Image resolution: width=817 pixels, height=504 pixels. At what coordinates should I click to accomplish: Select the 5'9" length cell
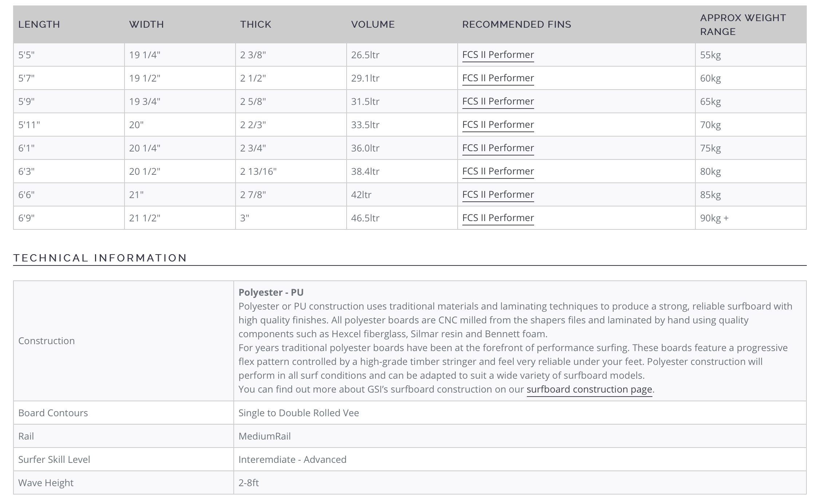click(x=69, y=101)
